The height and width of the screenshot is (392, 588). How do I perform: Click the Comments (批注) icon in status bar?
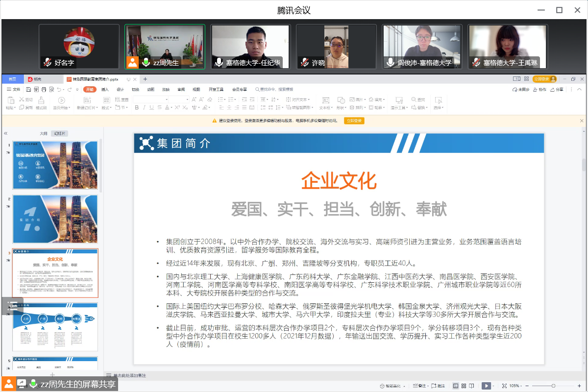433,386
